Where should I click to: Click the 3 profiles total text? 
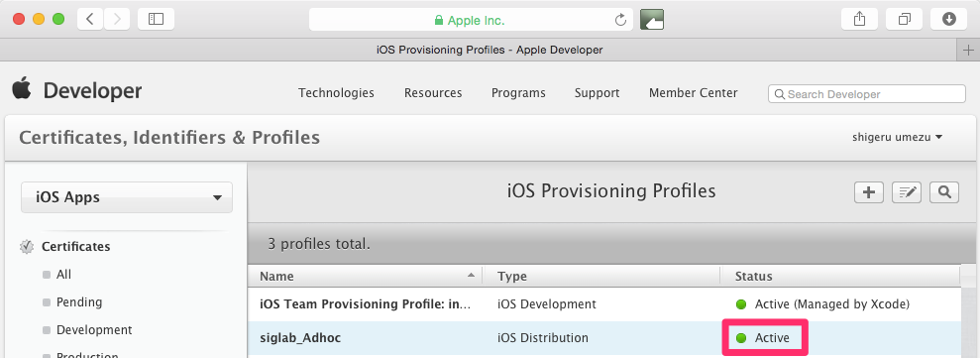pyautogui.click(x=319, y=244)
